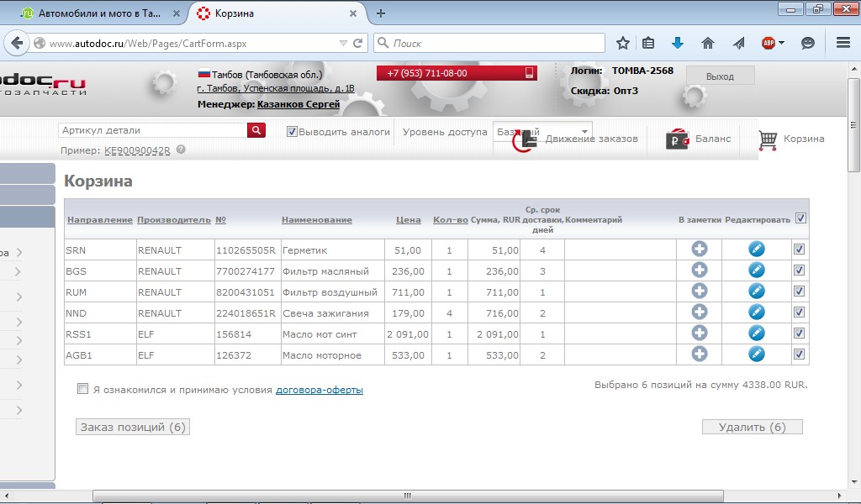Add the Герметик row to notes

click(x=699, y=249)
